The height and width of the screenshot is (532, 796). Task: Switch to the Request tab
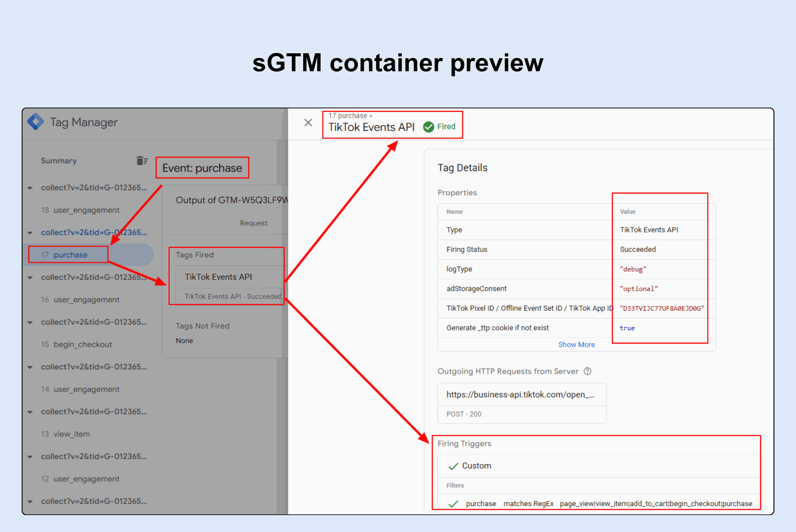coord(253,223)
